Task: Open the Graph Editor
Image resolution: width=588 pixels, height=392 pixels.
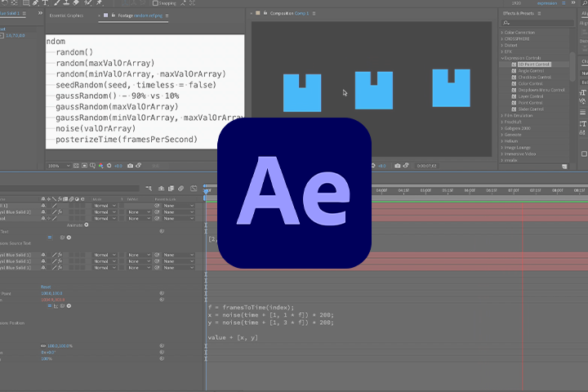Action: (194, 189)
